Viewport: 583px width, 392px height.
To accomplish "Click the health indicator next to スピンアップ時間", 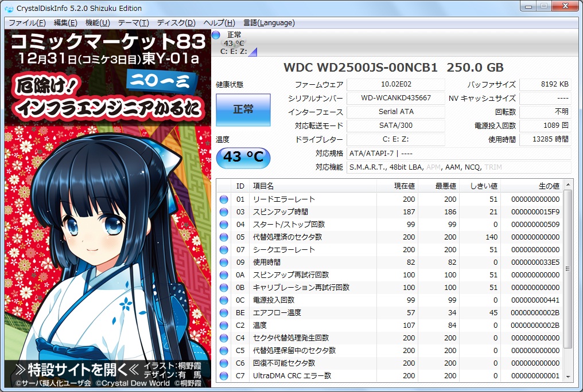I will [224, 211].
